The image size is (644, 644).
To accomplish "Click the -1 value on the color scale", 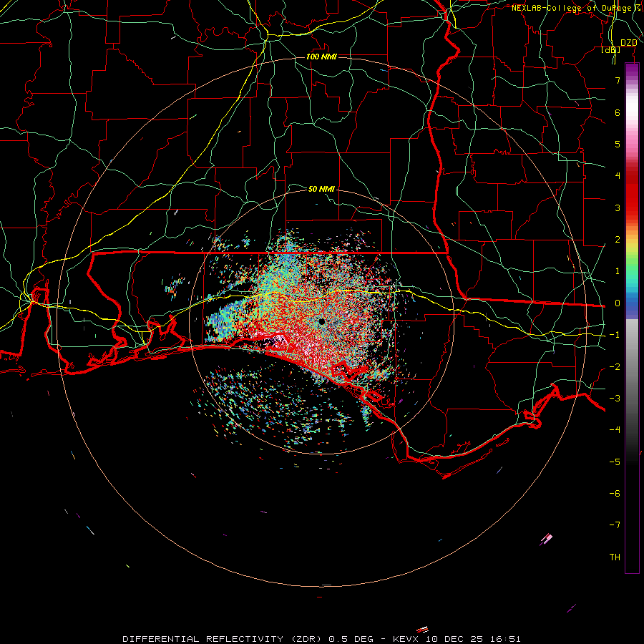I will (615, 335).
